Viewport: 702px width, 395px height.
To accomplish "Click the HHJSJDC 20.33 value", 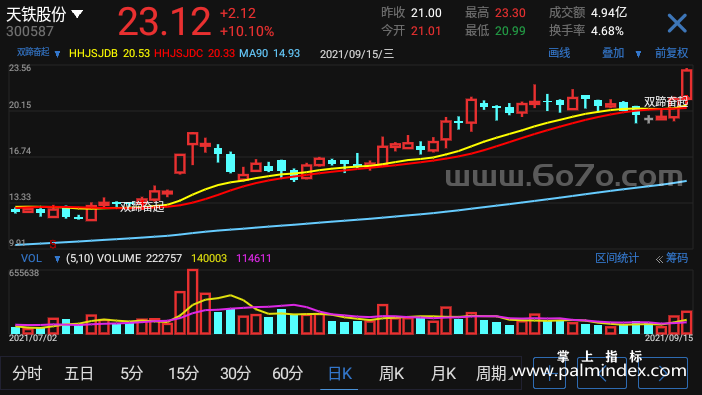I will pos(194,53).
